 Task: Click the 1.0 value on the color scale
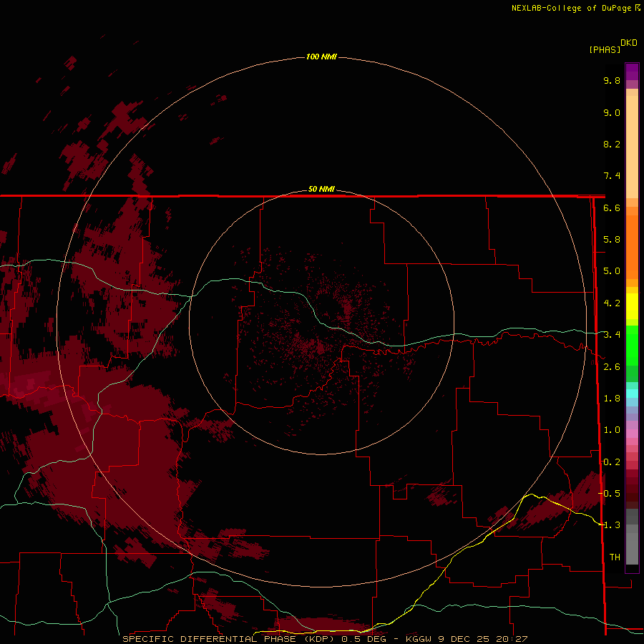click(x=612, y=430)
